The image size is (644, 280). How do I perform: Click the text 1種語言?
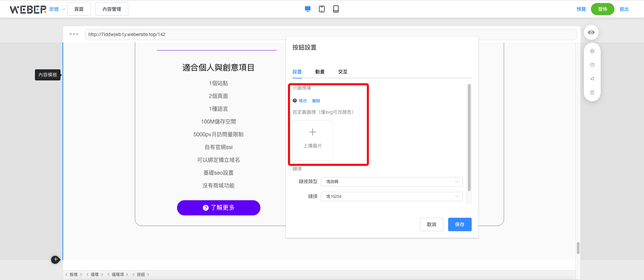pyautogui.click(x=218, y=109)
